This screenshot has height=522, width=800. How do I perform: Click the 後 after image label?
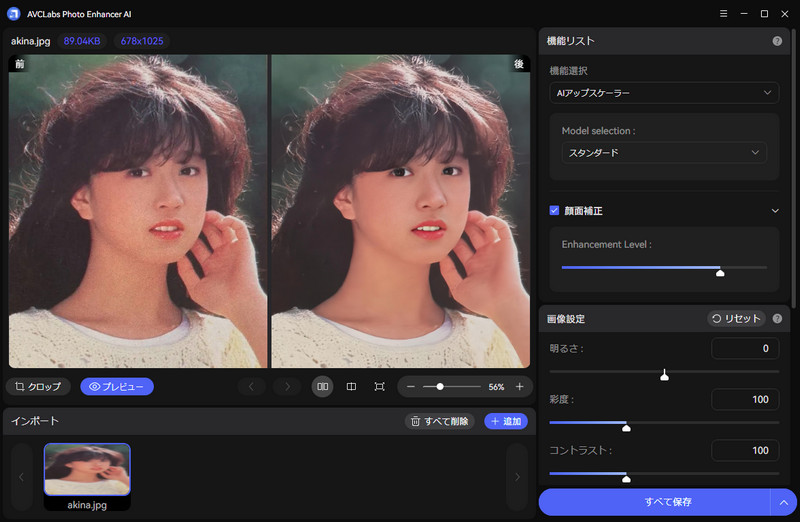tap(519, 64)
